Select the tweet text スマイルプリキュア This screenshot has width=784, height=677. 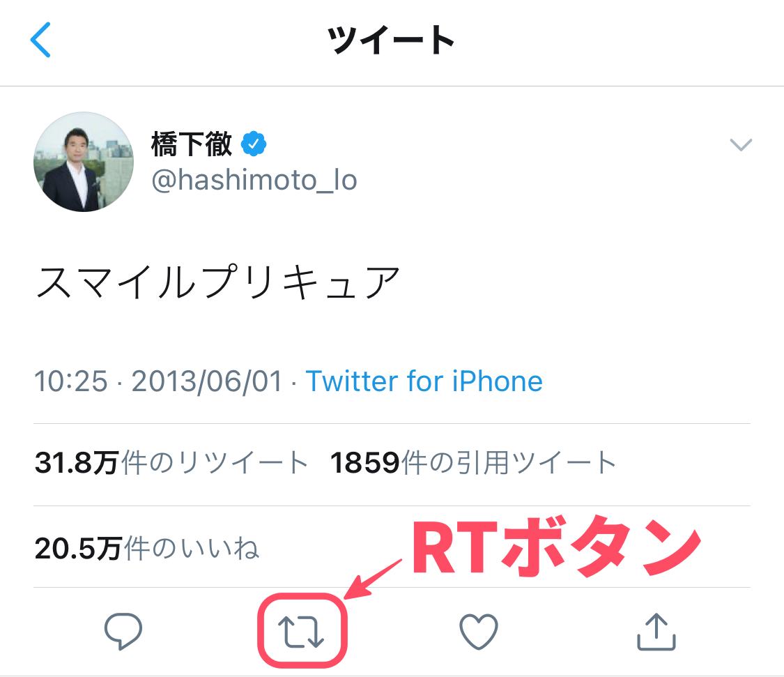pyautogui.click(x=217, y=281)
